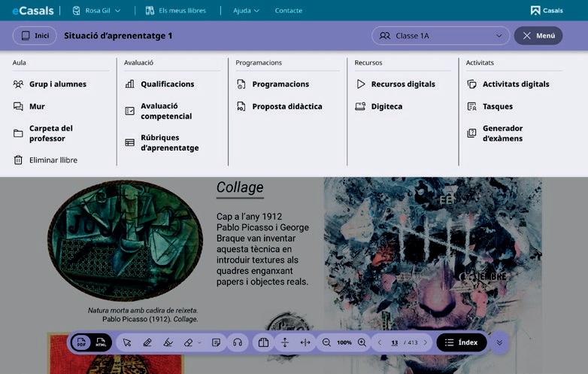Image resolution: width=588 pixels, height=374 pixels.
Task: Collapse the bottom toolbar with double chevron
Action: point(499,342)
